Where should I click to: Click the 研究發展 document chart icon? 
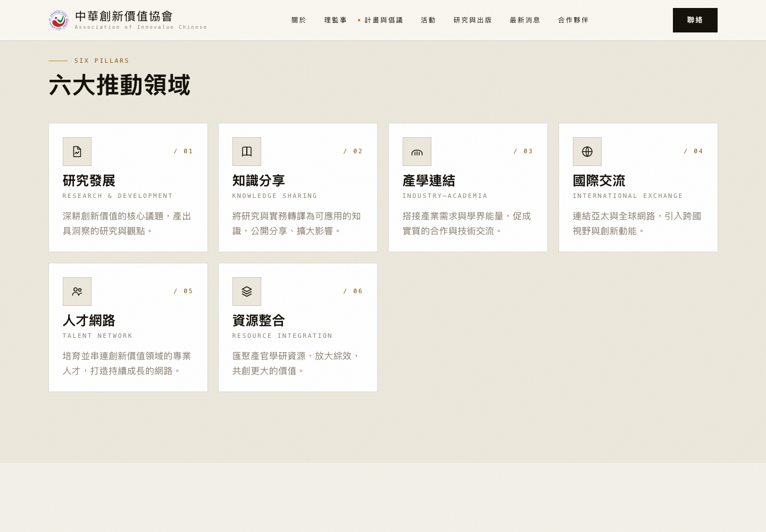pyautogui.click(x=77, y=152)
